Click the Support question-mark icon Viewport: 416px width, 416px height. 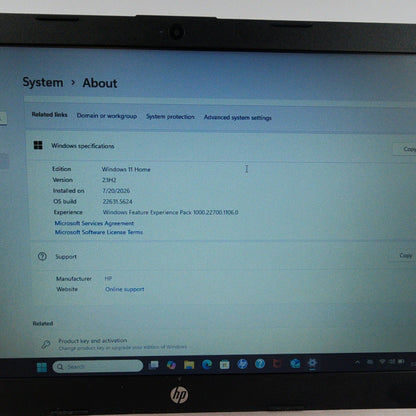pyautogui.click(x=42, y=256)
